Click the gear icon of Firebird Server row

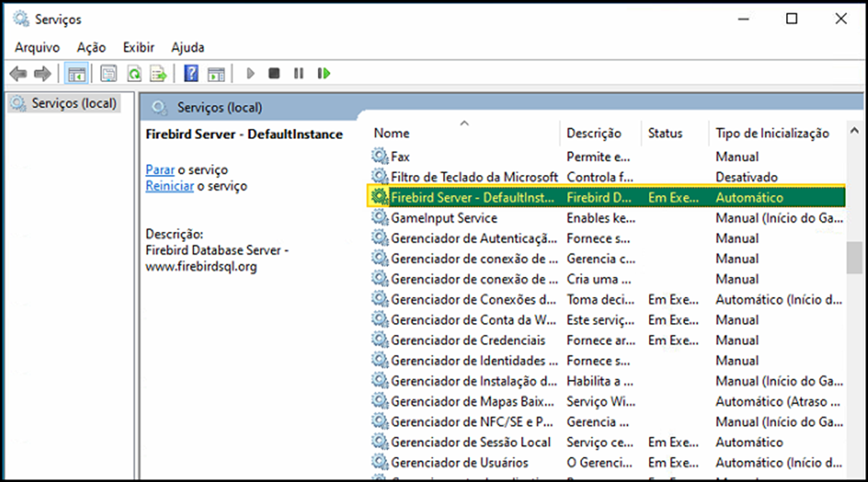tap(380, 197)
